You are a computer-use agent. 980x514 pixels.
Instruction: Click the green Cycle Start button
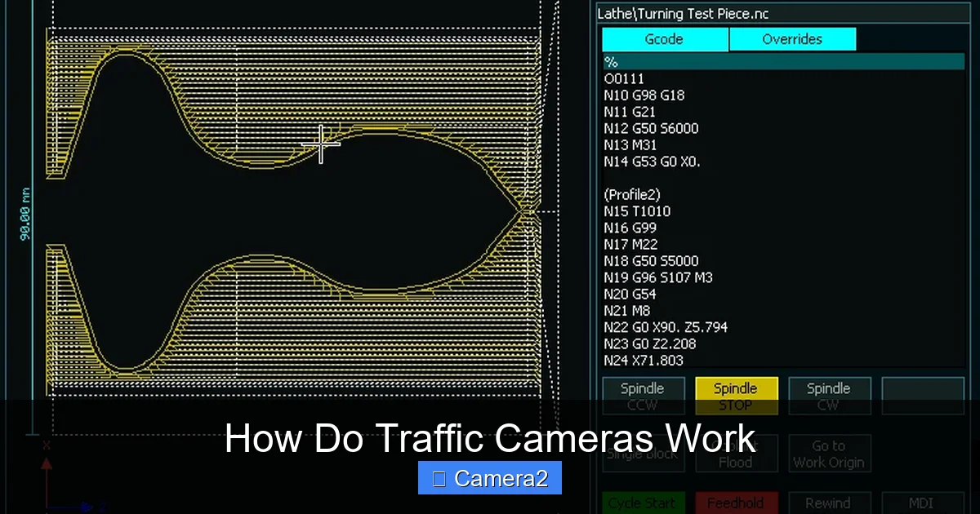[642, 503]
